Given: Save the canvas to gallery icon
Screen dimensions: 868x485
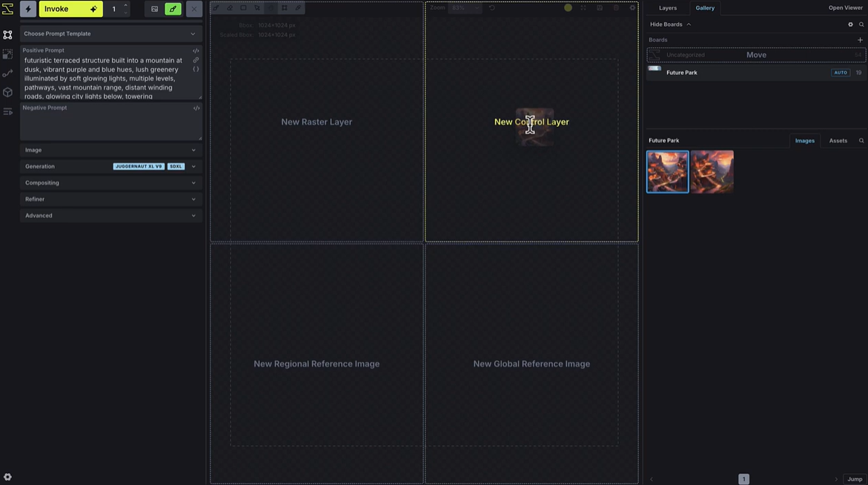Looking at the screenshot, I should pyautogui.click(x=600, y=7).
